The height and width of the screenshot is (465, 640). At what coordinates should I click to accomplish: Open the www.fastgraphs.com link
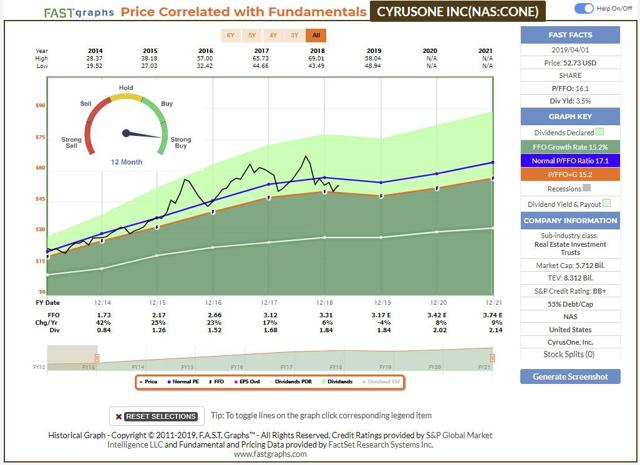click(270, 454)
